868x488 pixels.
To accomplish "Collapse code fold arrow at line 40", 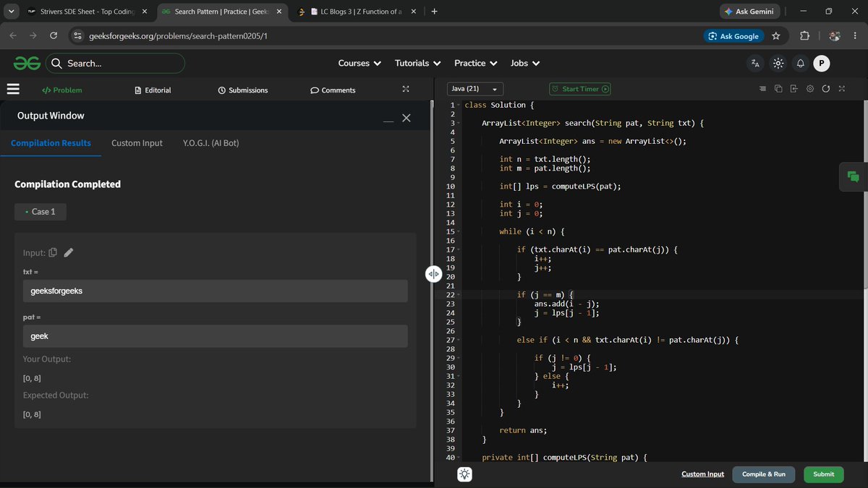I will (459, 458).
